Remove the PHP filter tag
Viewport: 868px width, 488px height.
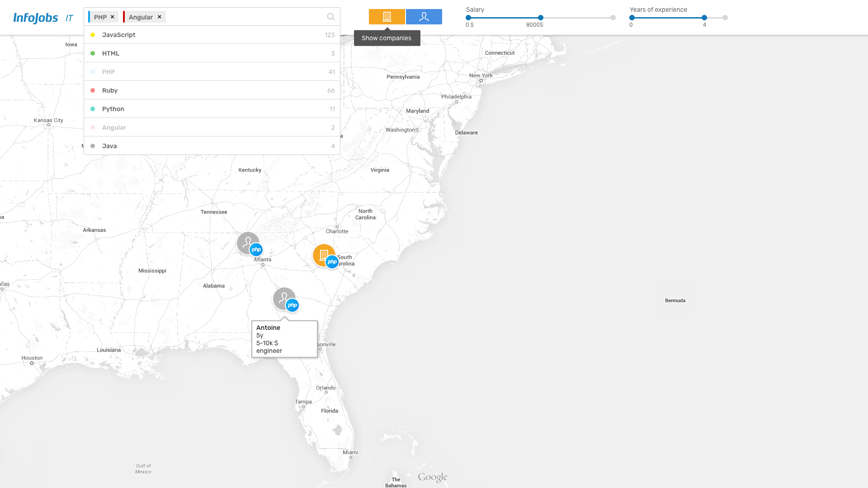113,17
